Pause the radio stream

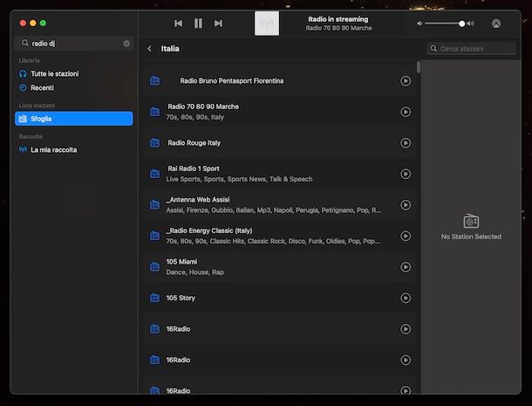(x=198, y=23)
